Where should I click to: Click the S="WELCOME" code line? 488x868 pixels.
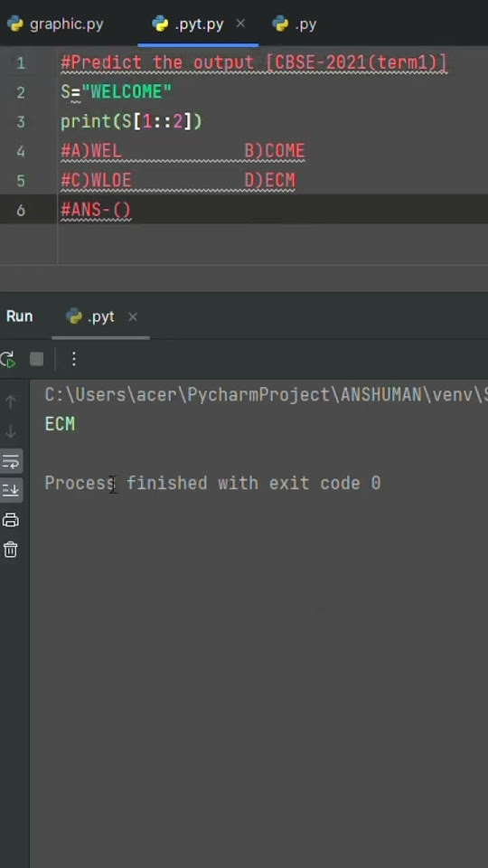[x=117, y=92]
